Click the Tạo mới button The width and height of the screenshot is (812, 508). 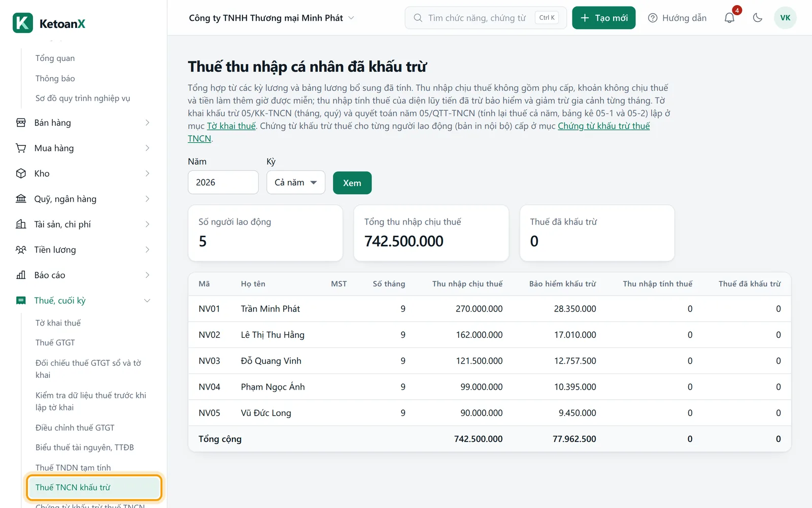tap(604, 18)
